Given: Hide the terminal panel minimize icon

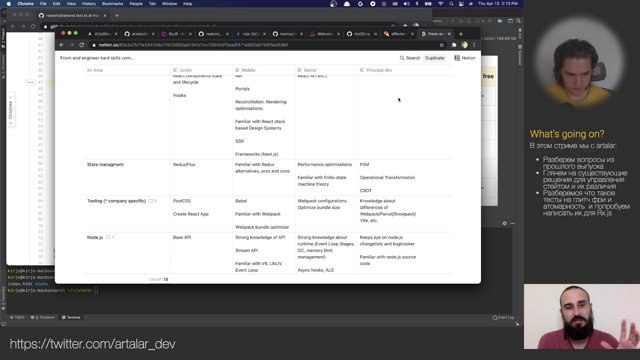Looking at the screenshot, I should [513, 223].
